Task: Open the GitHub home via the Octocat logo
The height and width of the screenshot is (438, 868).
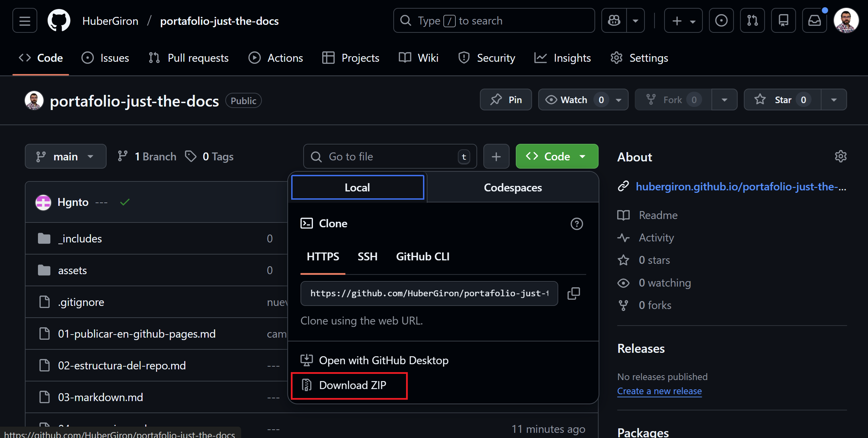Action: point(59,20)
